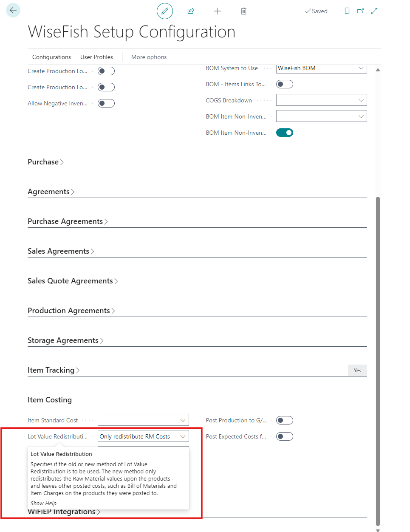Viewport: 410px width, 532px height.
Task: Enable the Post Production to G/L toggle
Action: coord(285,420)
